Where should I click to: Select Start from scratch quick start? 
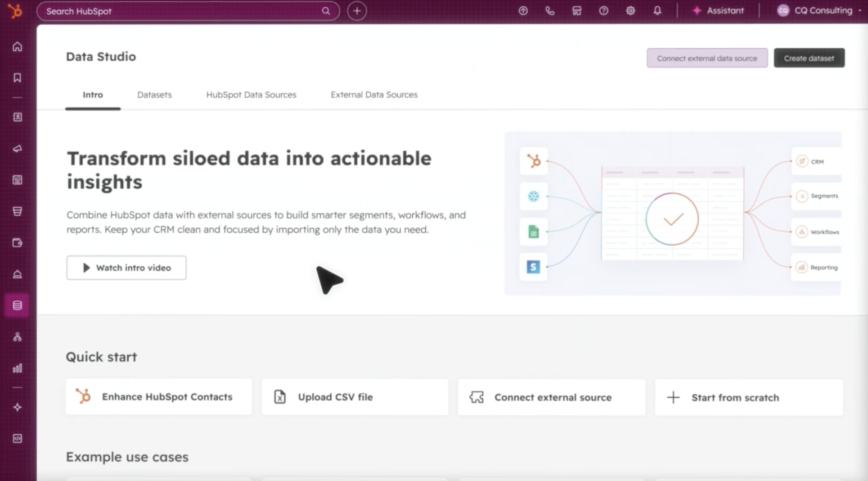tap(749, 398)
